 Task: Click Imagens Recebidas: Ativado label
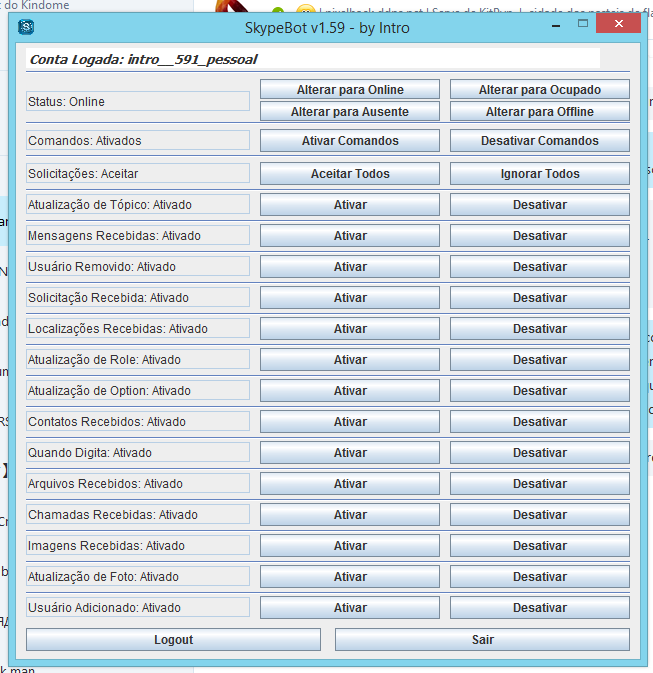tap(138, 546)
